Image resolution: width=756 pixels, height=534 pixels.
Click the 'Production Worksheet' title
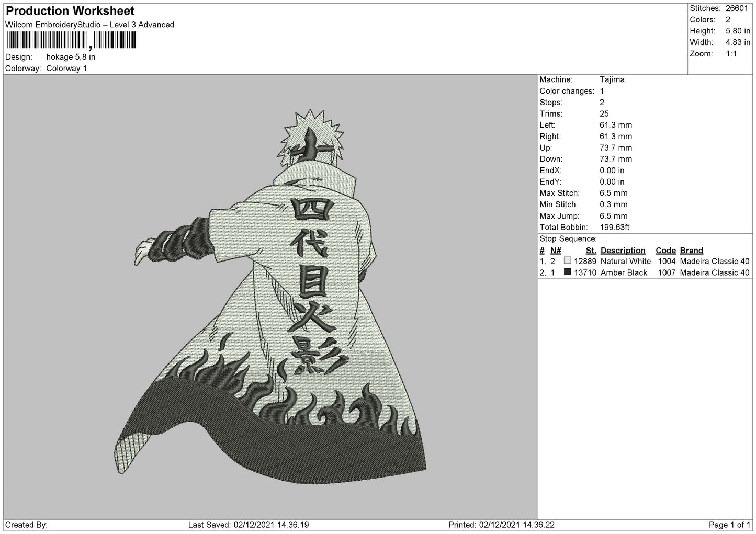[x=70, y=11]
